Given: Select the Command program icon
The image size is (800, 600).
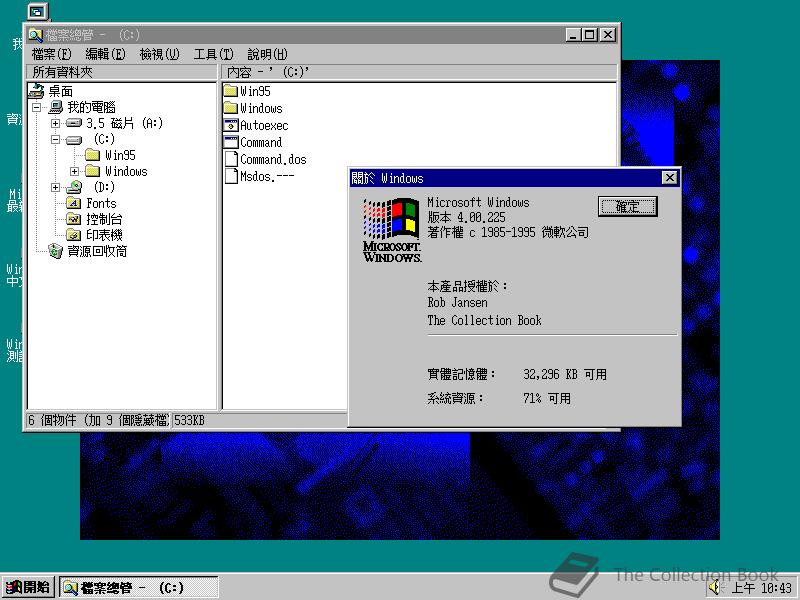Looking at the screenshot, I should [231, 142].
